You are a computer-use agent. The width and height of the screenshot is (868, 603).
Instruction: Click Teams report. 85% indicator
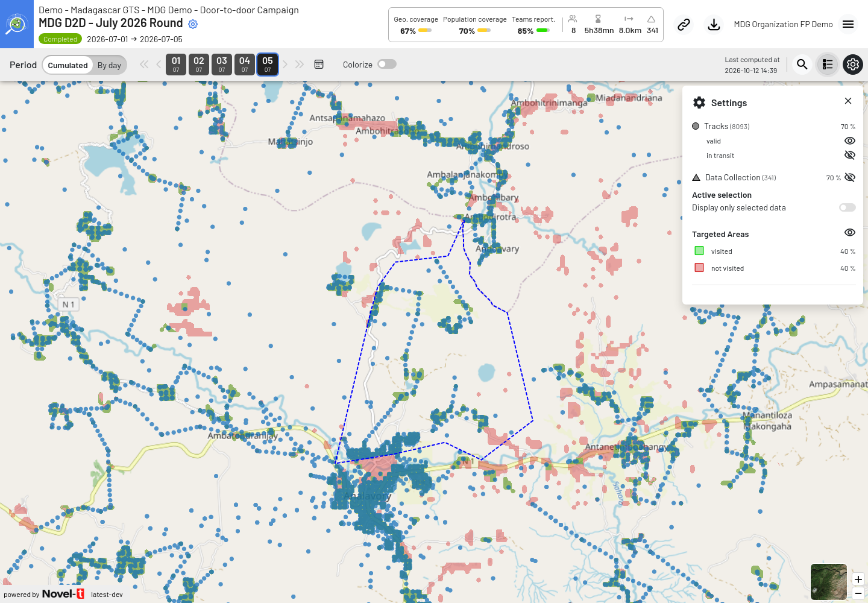pos(533,25)
